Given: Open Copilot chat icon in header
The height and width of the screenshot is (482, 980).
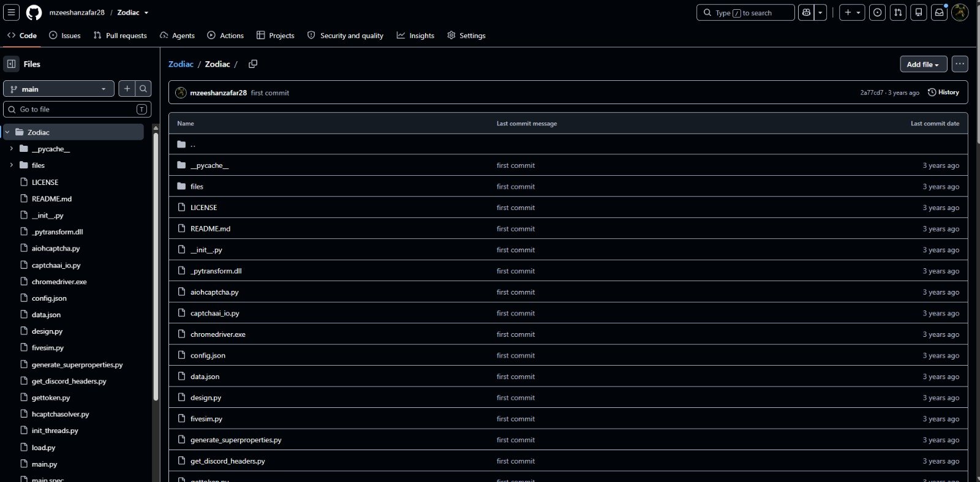Looking at the screenshot, I should [806, 12].
